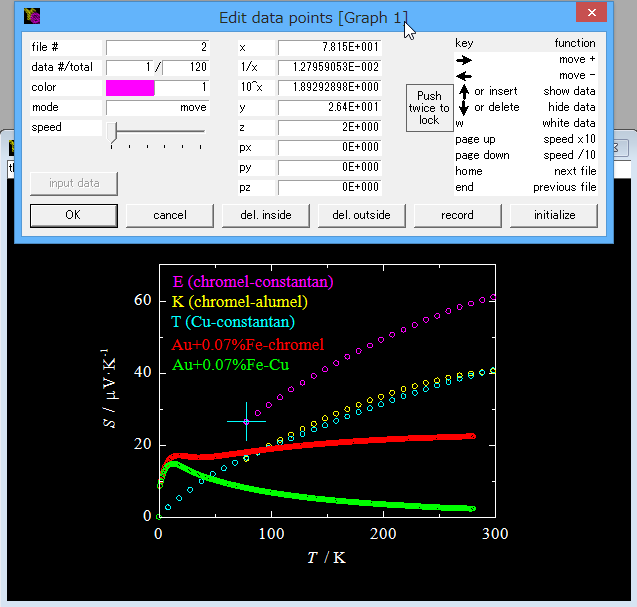Click the app icon in dialog title bar
Viewport: 637px width, 607px height.
tap(32, 16)
